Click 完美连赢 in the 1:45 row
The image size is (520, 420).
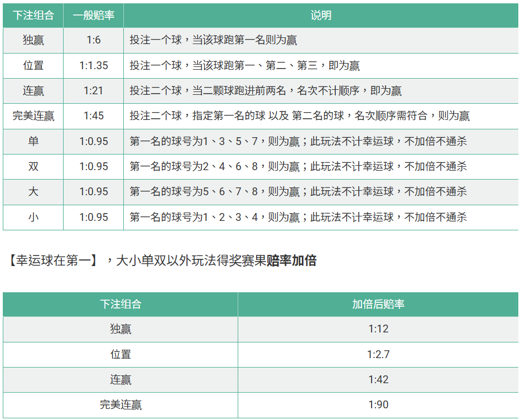(x=33, y=115)
